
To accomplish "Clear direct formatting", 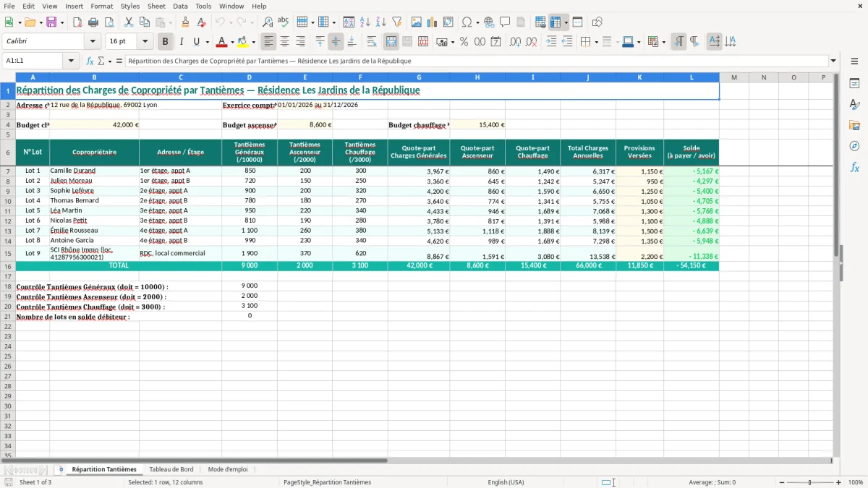I will pos(200,22).
